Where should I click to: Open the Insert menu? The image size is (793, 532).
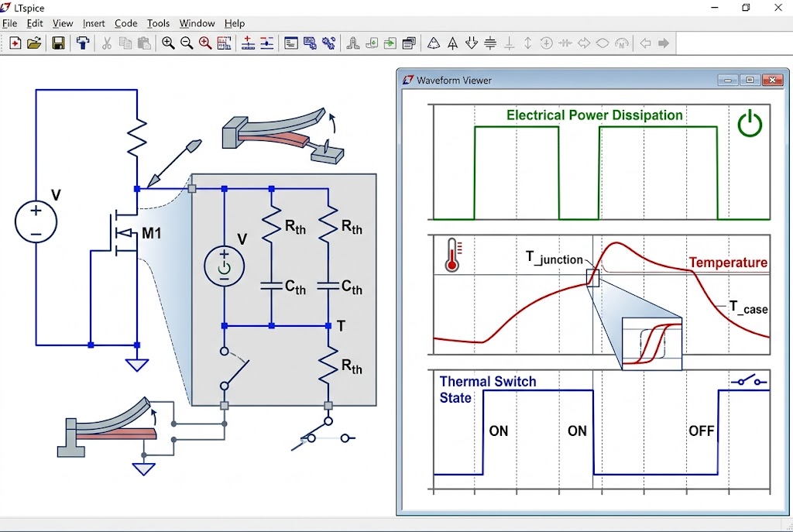tap(94, 23)
